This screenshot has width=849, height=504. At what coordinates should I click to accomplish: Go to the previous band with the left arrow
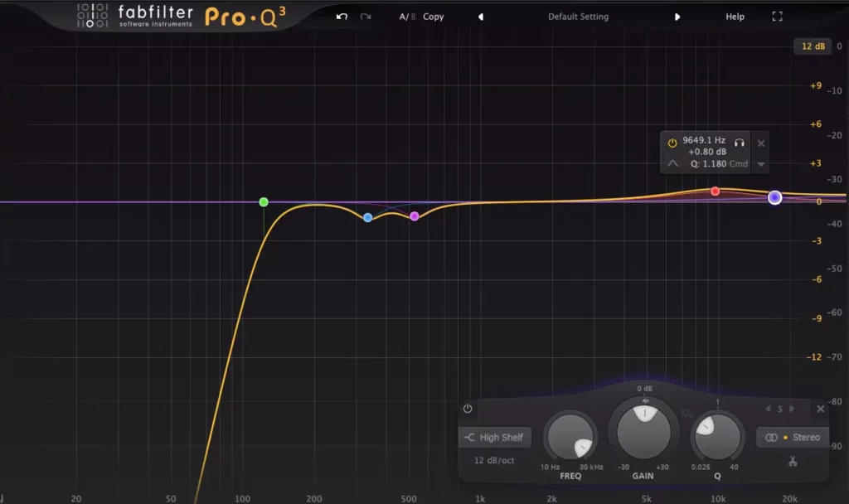pos(768,409)
